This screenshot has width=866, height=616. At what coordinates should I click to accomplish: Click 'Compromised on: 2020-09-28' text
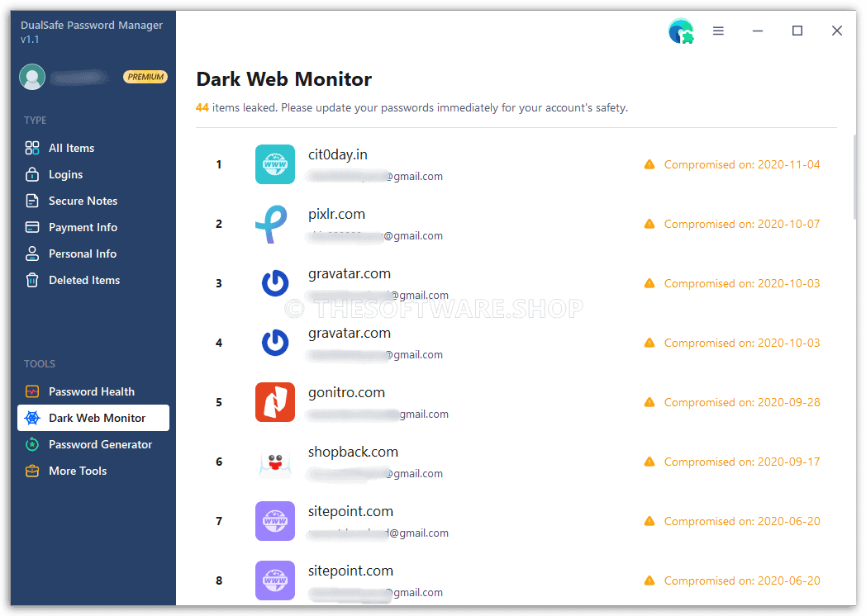coord(742,402)
